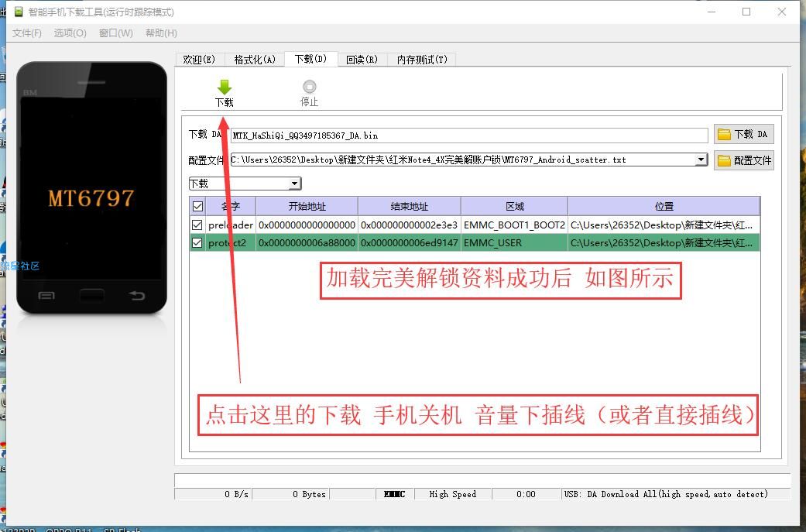Click the 区域 column header
Image resolution: width=806 pixels, height=532 pixels.
(x=515, y=207)
